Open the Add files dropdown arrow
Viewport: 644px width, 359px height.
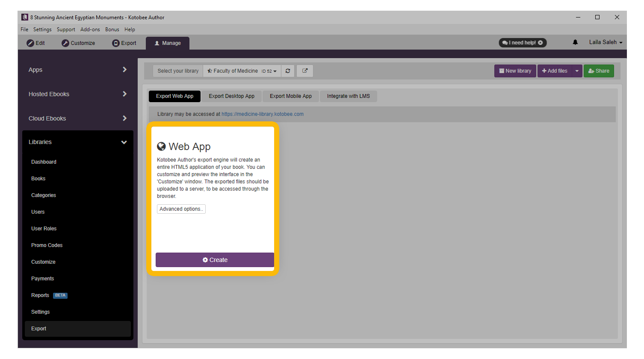pos(577,71)
